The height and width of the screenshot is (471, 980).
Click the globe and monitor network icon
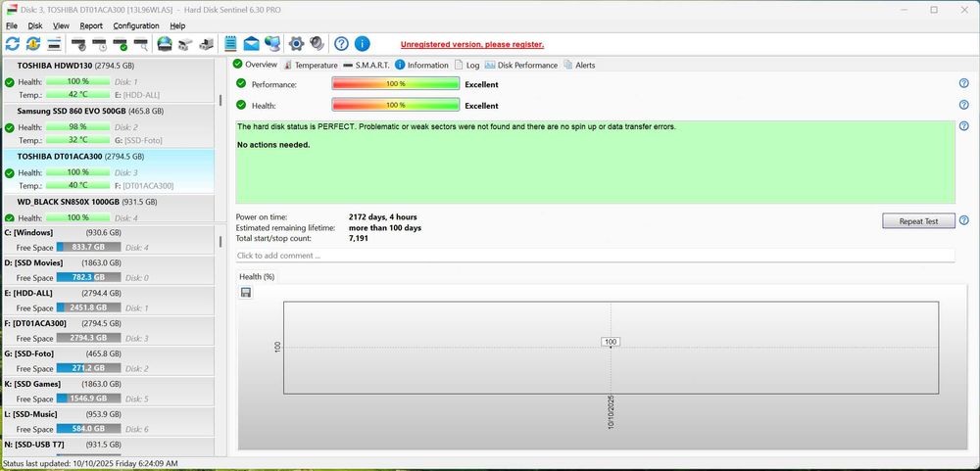click(x=271, y=44)
